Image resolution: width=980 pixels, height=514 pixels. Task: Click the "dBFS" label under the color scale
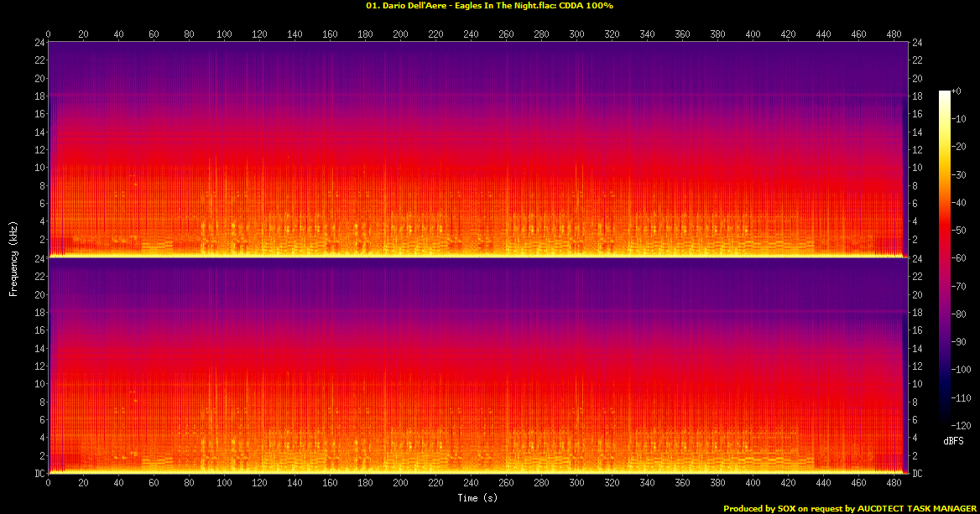click(x=952, y=440)
